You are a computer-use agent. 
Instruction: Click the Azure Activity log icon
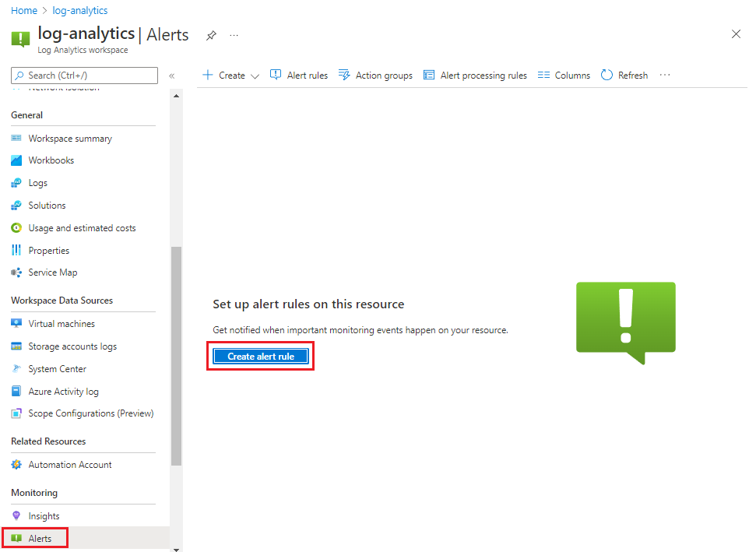click(x=16, y=391)
